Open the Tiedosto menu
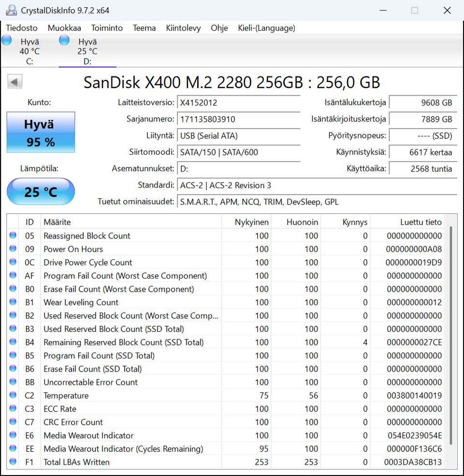 coord(22,28)
